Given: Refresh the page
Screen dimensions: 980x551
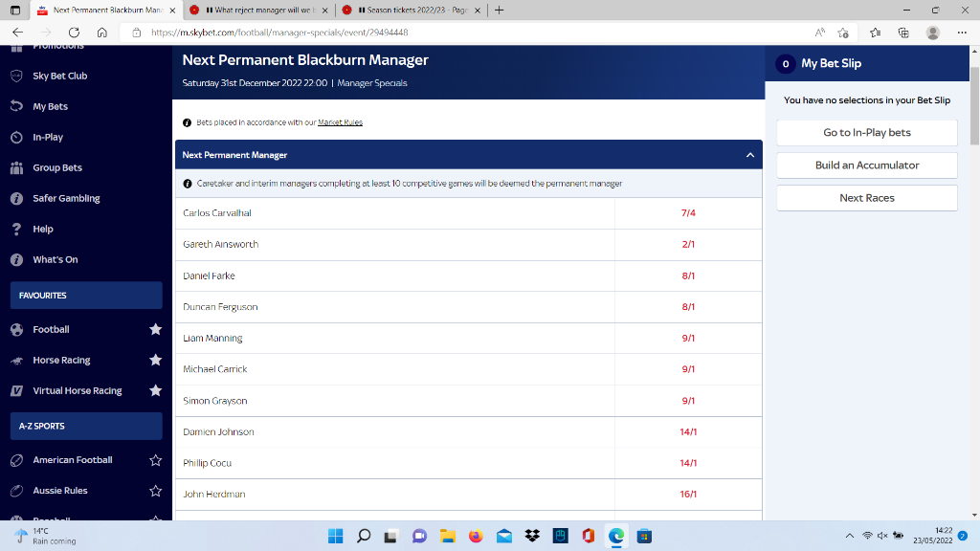Looking at the screenshot, I should 74,33.
